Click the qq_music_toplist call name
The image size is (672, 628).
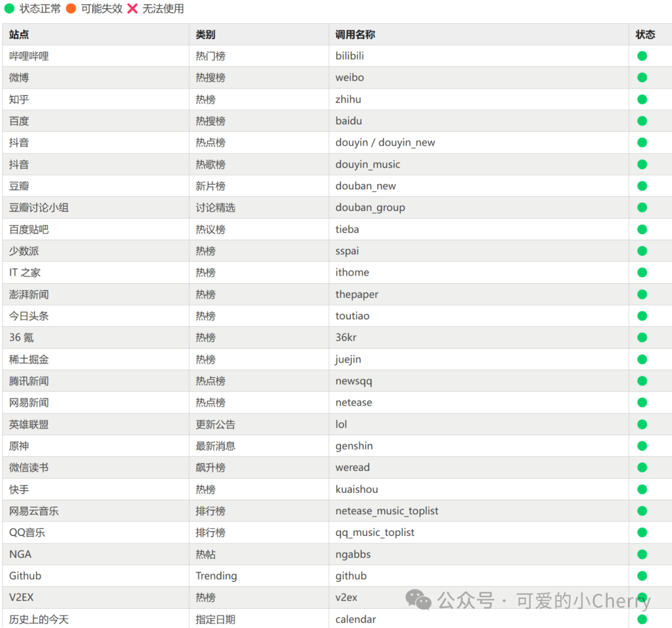pos(375,532)
